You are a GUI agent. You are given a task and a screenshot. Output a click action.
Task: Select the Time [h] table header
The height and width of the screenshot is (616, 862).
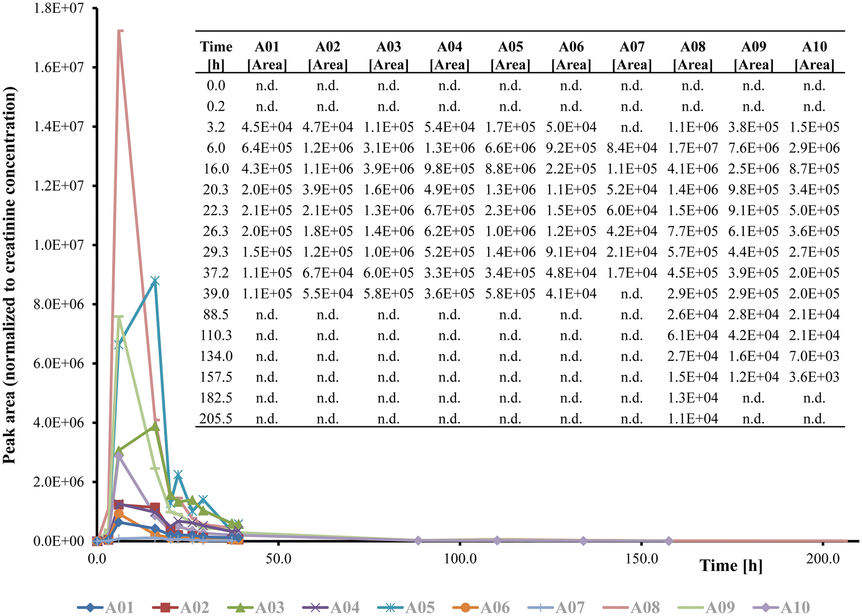coord(216,56)
